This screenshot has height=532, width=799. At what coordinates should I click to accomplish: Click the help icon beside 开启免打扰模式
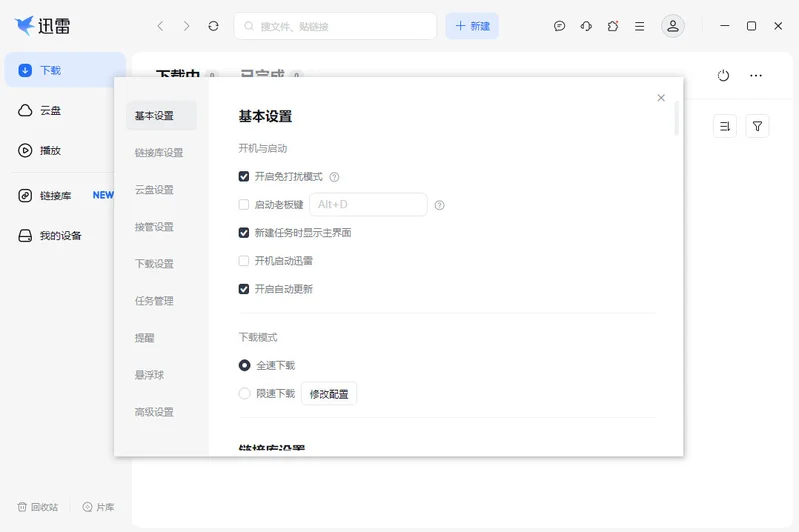point(334,177)
